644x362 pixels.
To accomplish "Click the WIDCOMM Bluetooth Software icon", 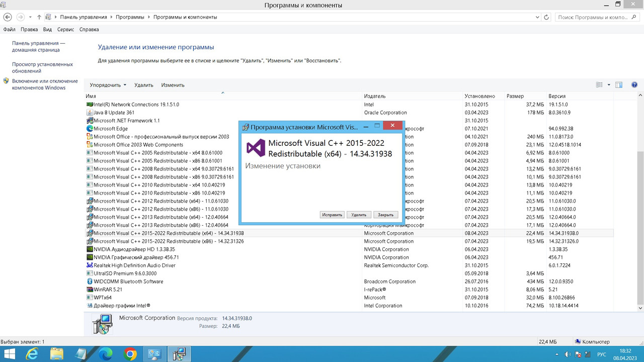I will pyautogui.click(x=90, y=282).
